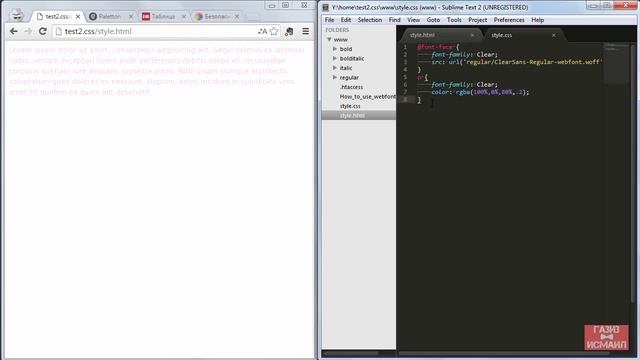The image size is (640, 360).
Task: Click line number 1 in the gutter
Action: tap(405, 47)
